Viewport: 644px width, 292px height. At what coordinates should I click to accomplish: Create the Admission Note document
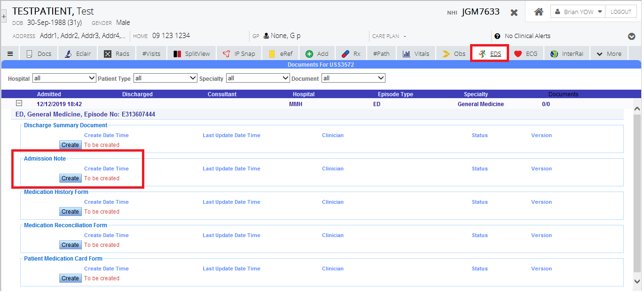tap(70, 178)
